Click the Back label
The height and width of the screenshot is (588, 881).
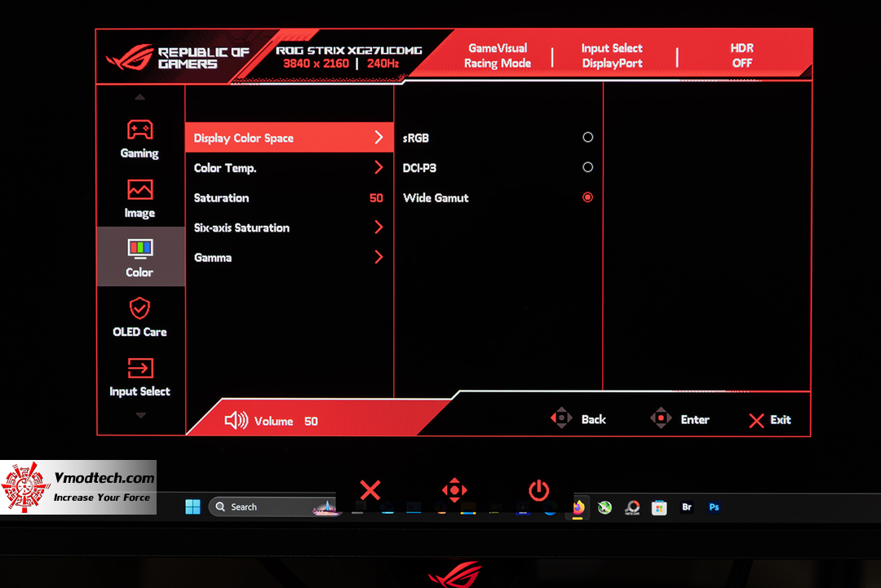593,419
